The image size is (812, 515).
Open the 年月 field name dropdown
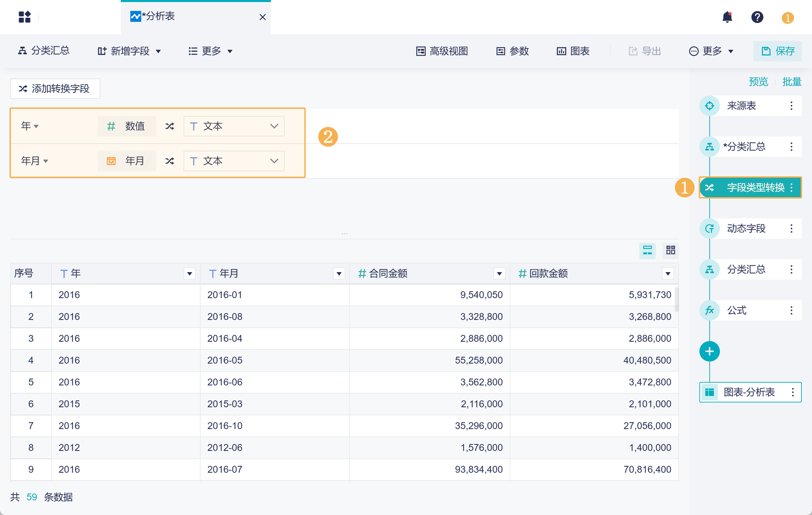pos(35,161)
